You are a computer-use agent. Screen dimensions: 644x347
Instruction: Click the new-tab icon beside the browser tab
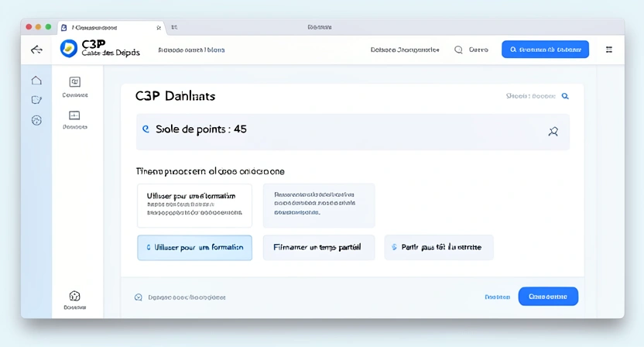(x=174, y=27)
